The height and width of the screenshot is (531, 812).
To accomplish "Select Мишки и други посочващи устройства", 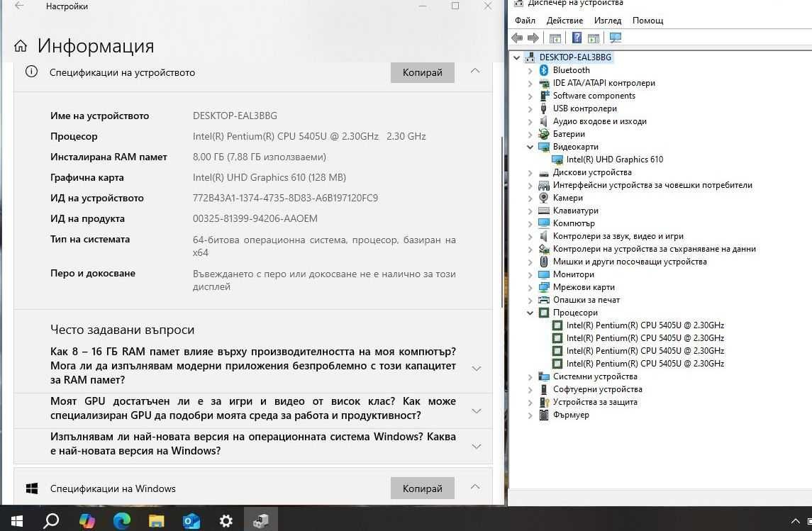I will point(630,262).
